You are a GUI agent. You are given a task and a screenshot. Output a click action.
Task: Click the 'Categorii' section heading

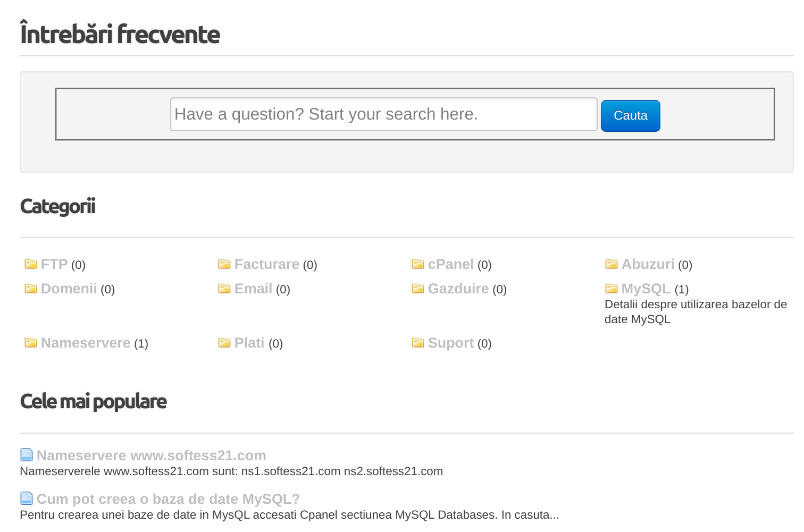coord(58,207)
